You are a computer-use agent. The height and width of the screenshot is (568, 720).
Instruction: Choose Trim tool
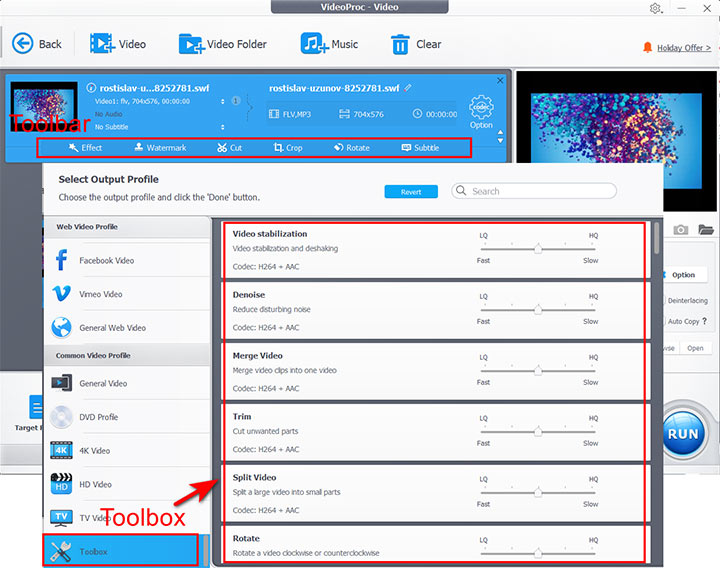coord(433,433)
